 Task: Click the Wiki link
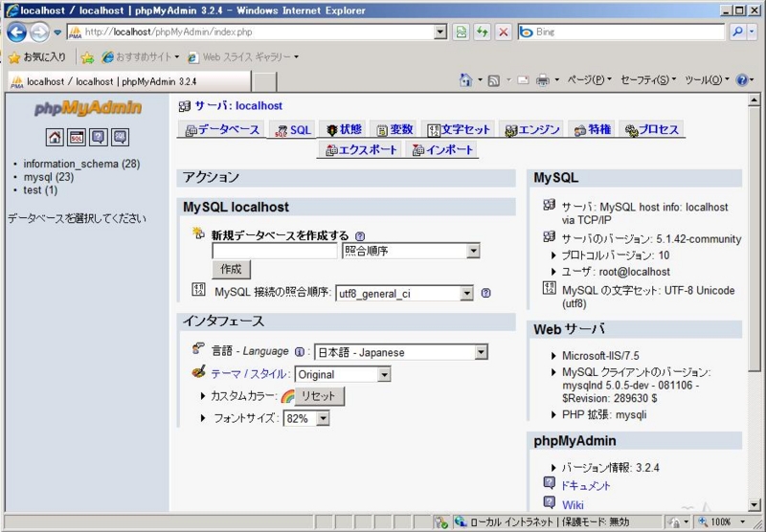[x=573, y=504]
